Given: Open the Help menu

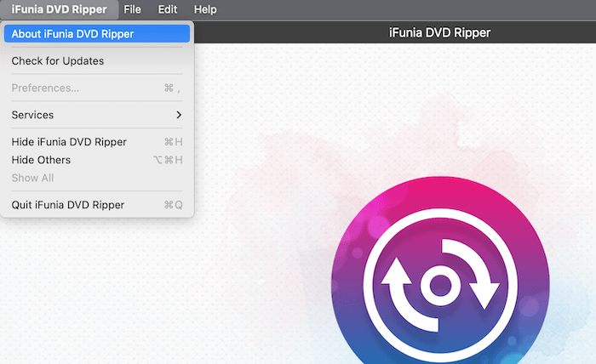Looking at the screenshot, I should point(205,9).
